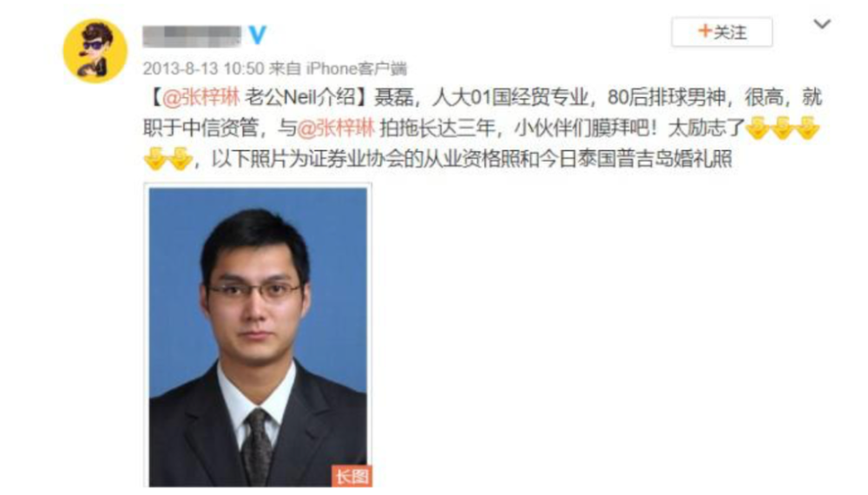
Task: Click the first emoji starting the third text line
Action: 155,158
